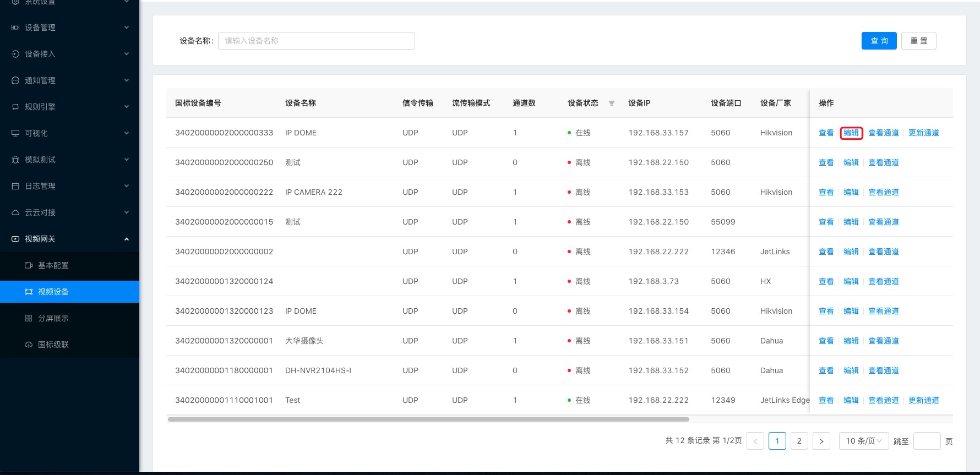This screenshot has height=475, width=980.
Task: Expand the 设备接入 menu chevron
Action: click(x=127, y=54)
